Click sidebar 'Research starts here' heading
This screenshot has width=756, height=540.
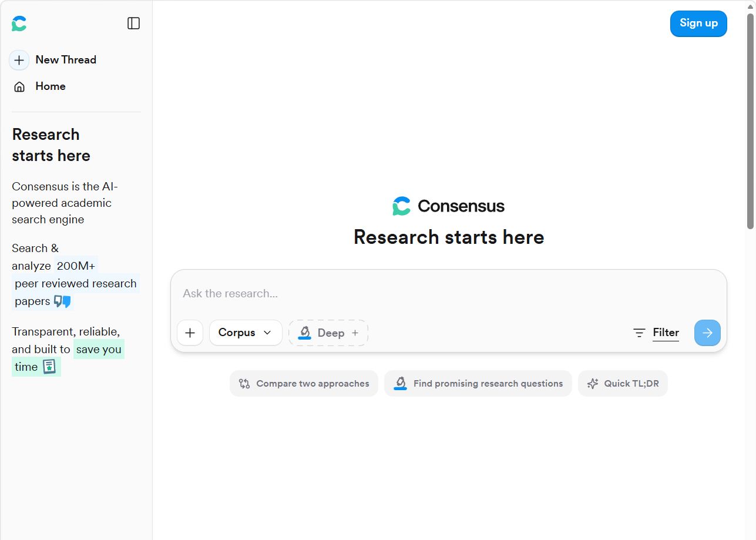[x=51, y=145]
